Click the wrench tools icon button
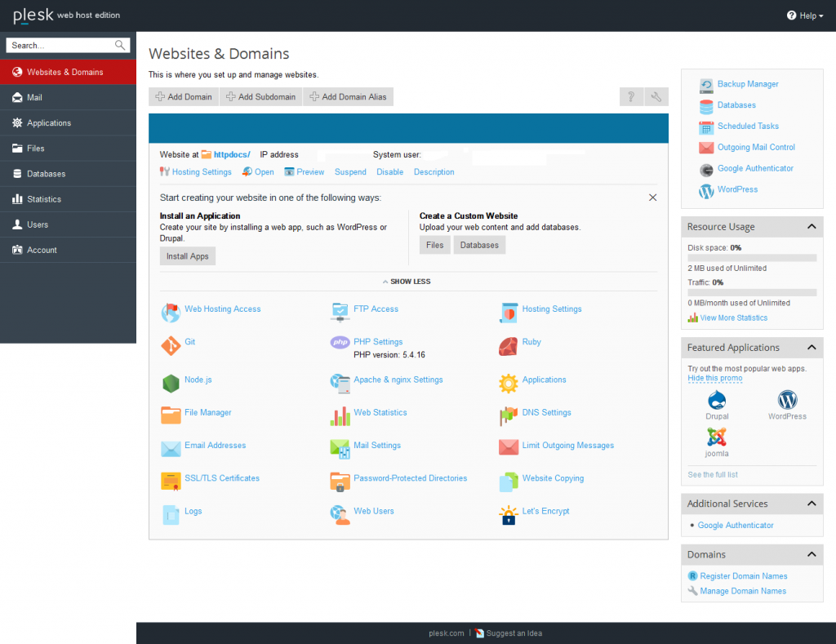Screen dimensions: 836x644 (x=656, y=97)
